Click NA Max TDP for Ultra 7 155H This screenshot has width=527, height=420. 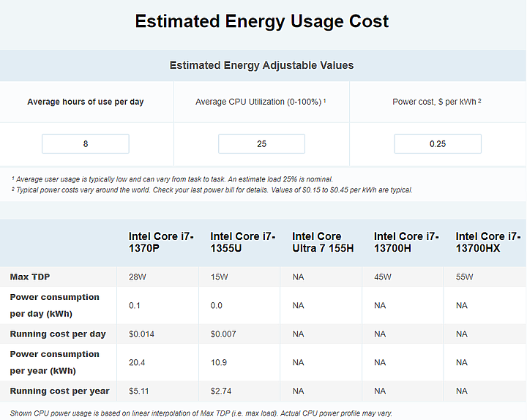pos(298,277)
